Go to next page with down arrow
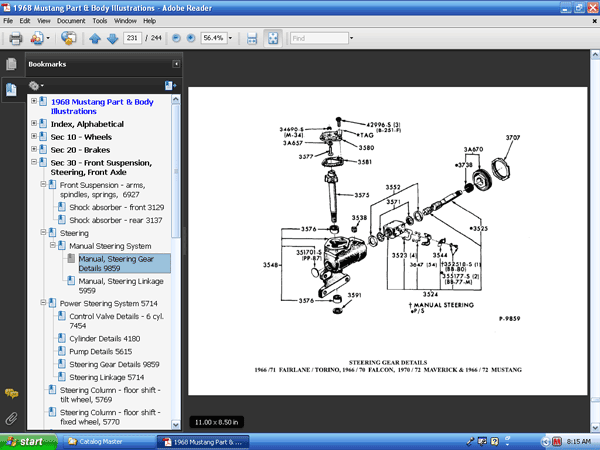This screenshot has height=450, width=600. [111, 39]
